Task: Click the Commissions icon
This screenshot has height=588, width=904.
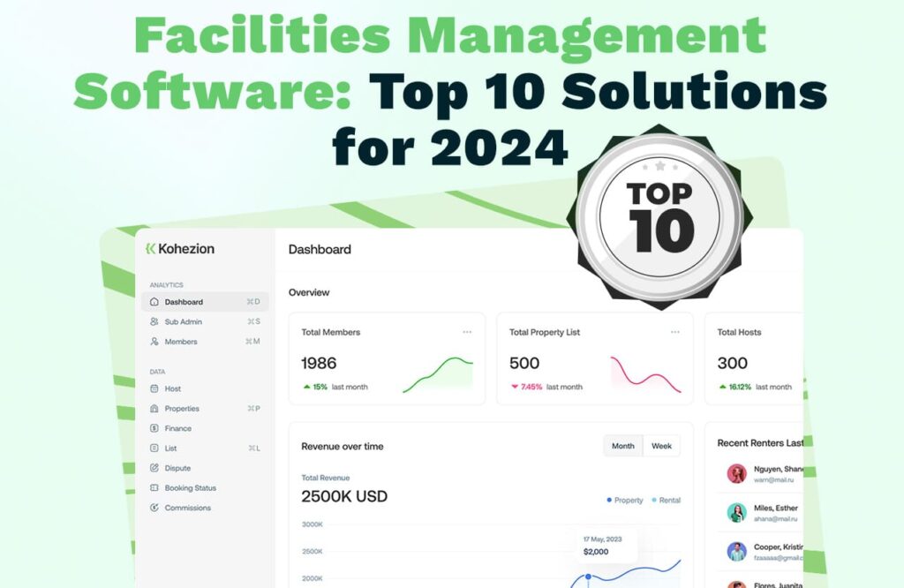Action: click(x=154, y=508)
